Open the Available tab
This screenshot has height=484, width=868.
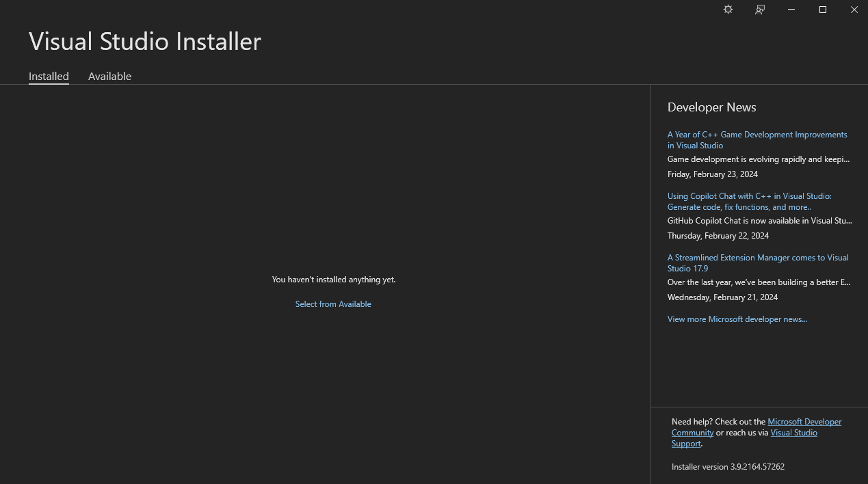109,77
